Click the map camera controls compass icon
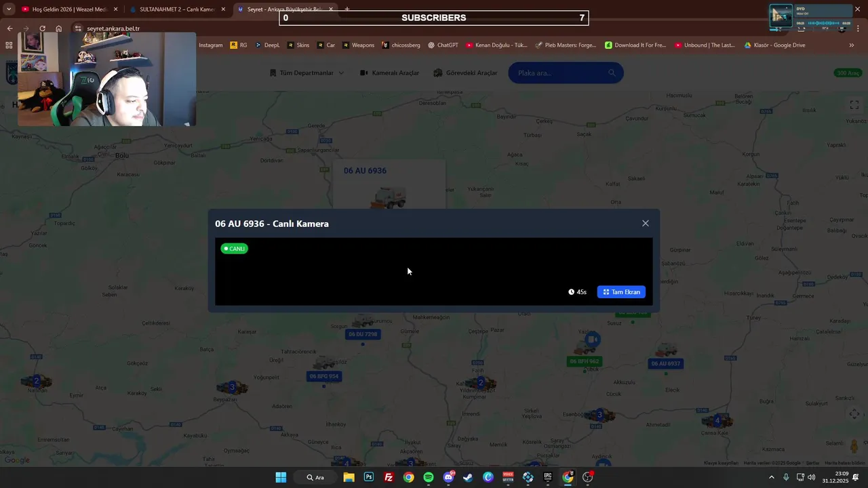 854,413
